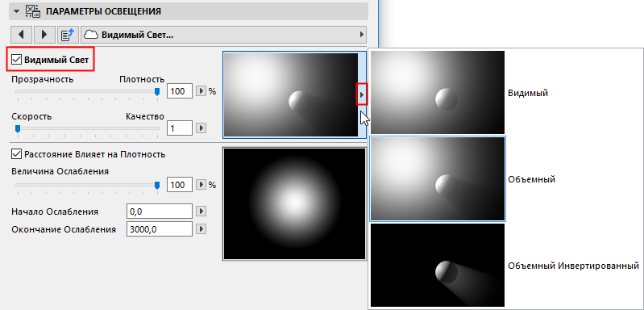The image size is (644, 310).
Task: Click the visible light type preview thumbnail
Action: (x=291, y=94)
